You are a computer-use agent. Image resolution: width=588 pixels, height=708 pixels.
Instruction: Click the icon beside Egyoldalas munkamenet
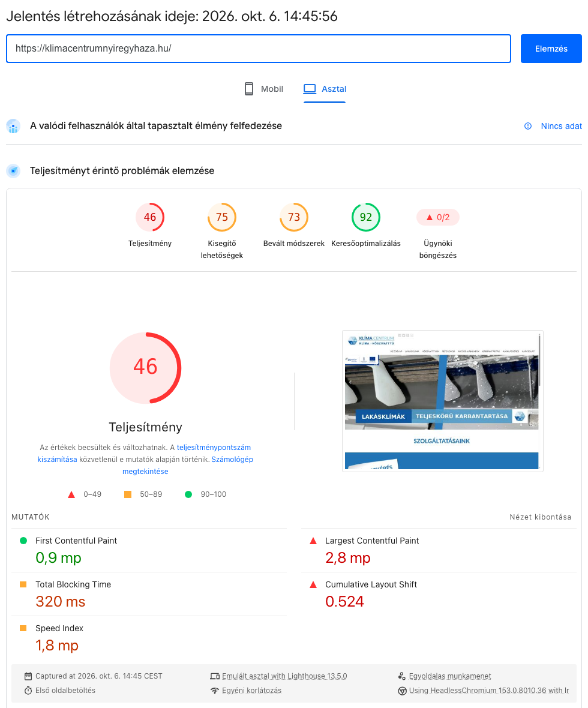401,676
